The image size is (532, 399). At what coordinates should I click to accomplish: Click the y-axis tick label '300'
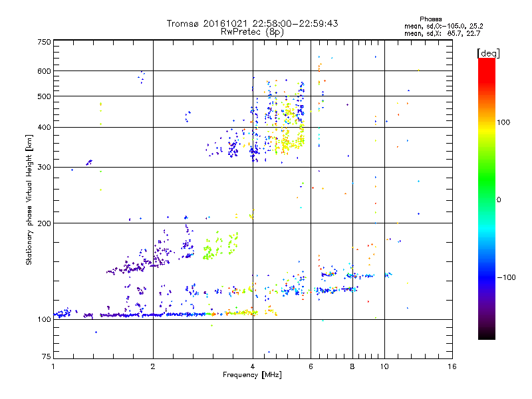(45, 167)
